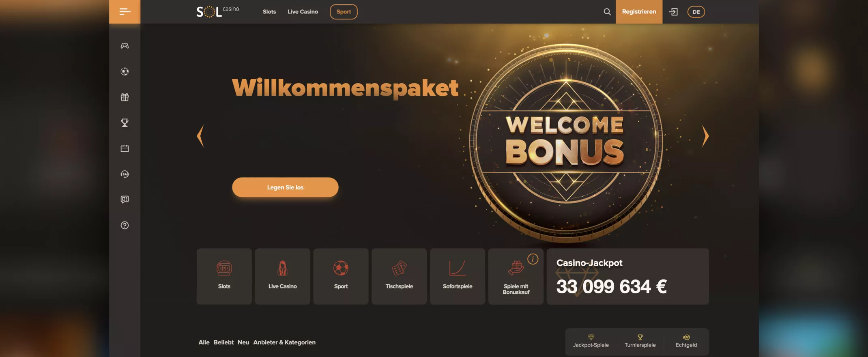Open the calendar icon in the sidebar
This screenshot has height=357, width=868.
pyautogui.click(x=125, y=148)
